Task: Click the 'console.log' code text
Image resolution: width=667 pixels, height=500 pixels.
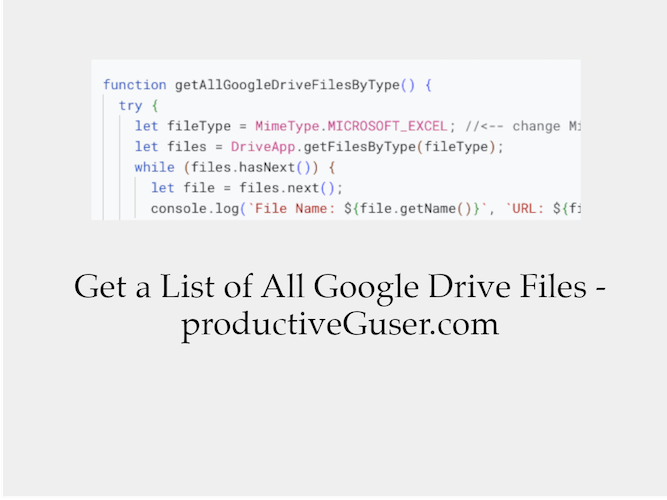Action: tap(195, 209)
